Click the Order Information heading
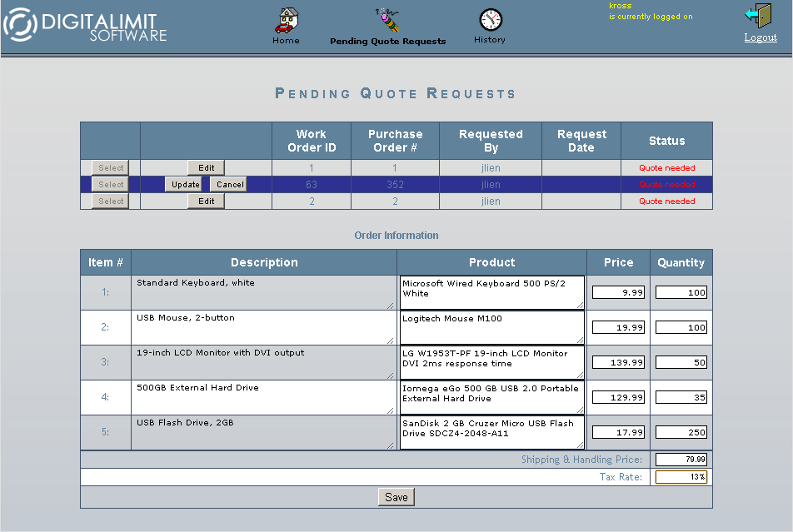Viewport: 793px width, 532px height. tap(396, 235)
